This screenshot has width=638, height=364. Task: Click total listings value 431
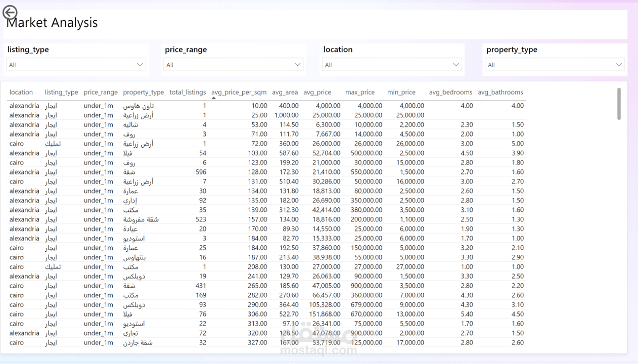(201, 286)
